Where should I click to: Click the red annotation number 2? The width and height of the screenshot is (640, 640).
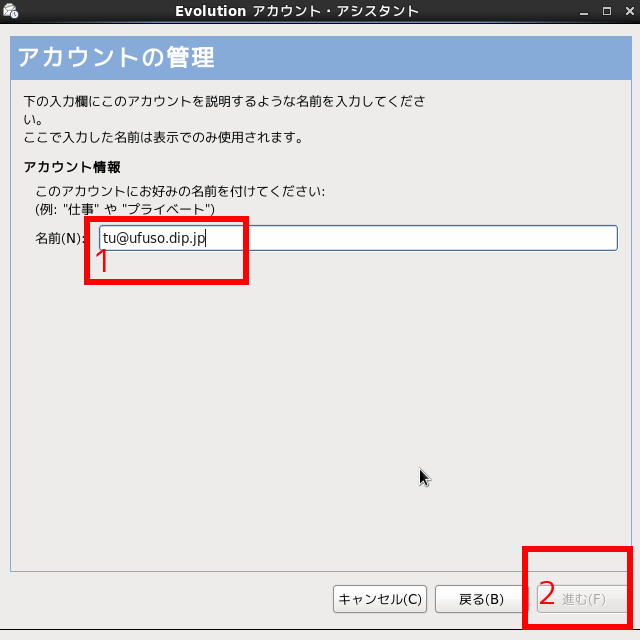pos(547,594)
